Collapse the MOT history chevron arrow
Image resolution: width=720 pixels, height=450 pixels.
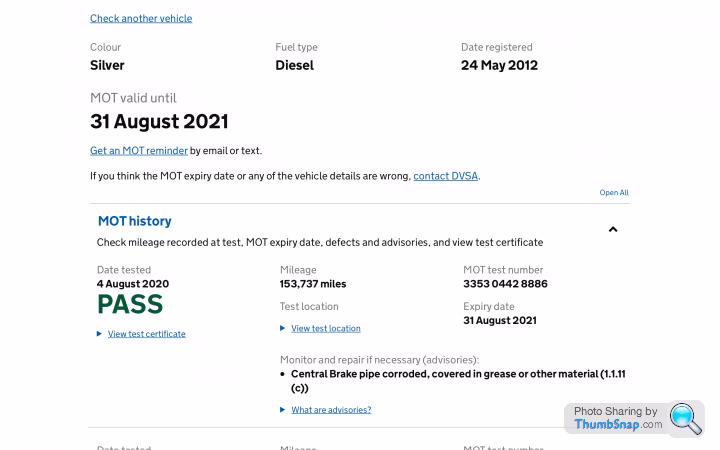click(613, 230)
